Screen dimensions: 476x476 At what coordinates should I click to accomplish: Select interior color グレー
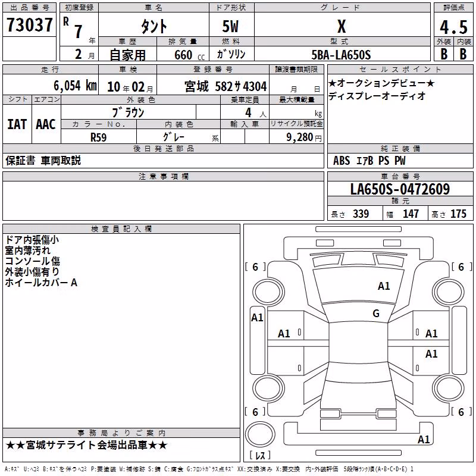tap(174, 137)
